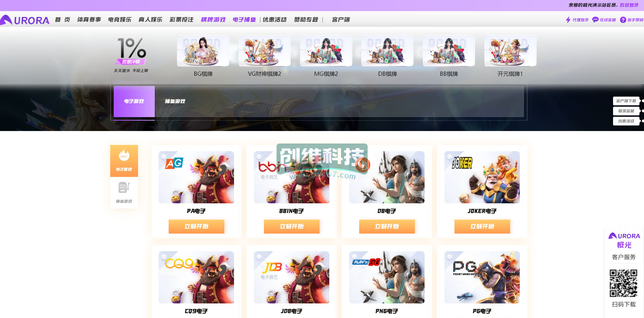Click the question mark icon for 新手帮助
Screen dimensions: 644x318
[x=623, y=20]
